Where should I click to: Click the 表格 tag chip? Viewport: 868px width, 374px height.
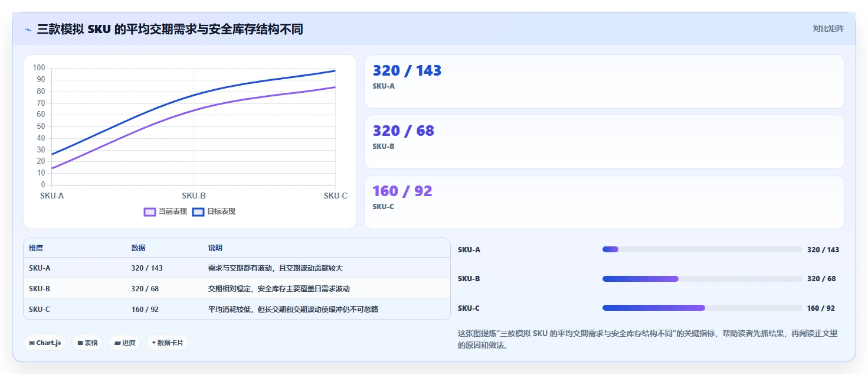coord(87,343)
